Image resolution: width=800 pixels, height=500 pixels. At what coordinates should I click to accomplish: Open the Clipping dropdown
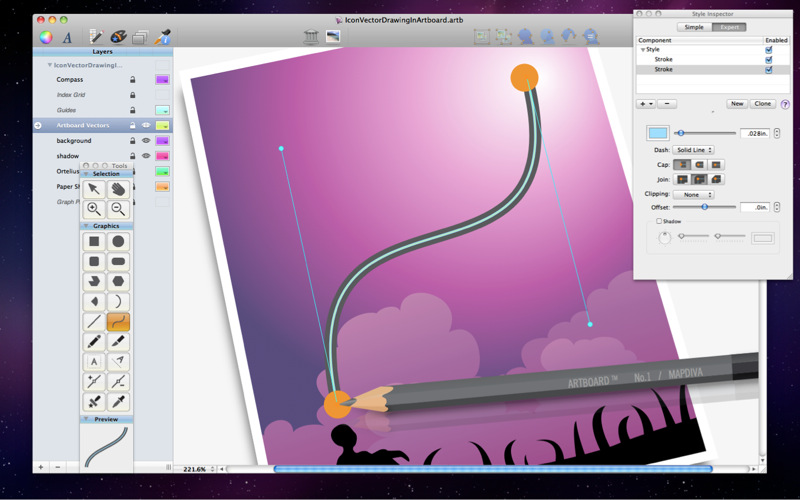[x=693, y=194]
